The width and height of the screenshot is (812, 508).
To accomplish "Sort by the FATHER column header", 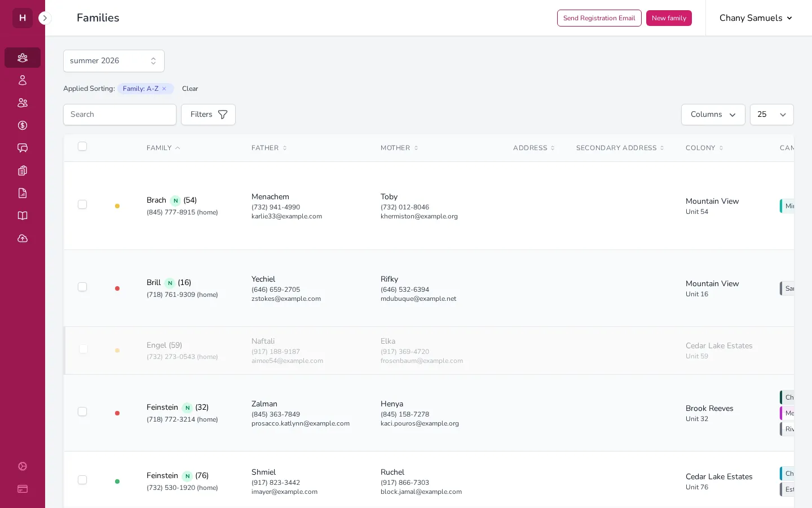I will click(269, 148).
